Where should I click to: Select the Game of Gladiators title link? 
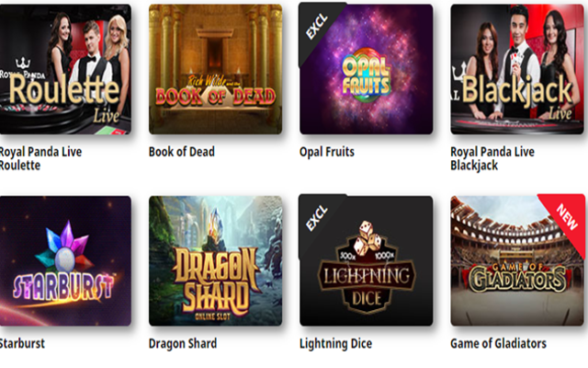pos(498,343)
